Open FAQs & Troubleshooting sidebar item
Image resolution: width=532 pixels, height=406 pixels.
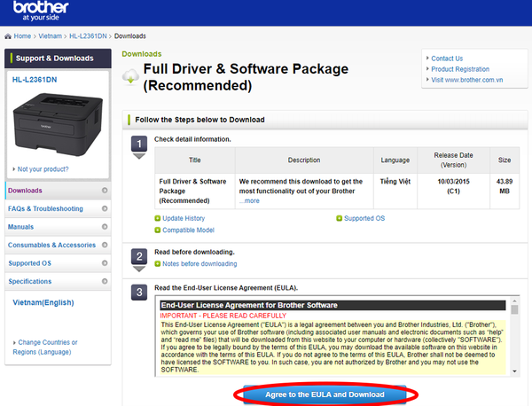[58, 208]
